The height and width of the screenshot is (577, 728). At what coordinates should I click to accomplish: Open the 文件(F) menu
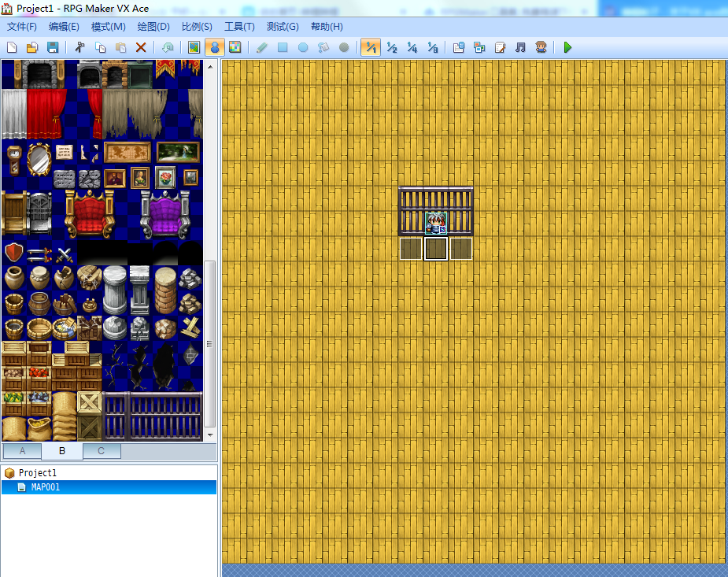(x=22, y=27)
